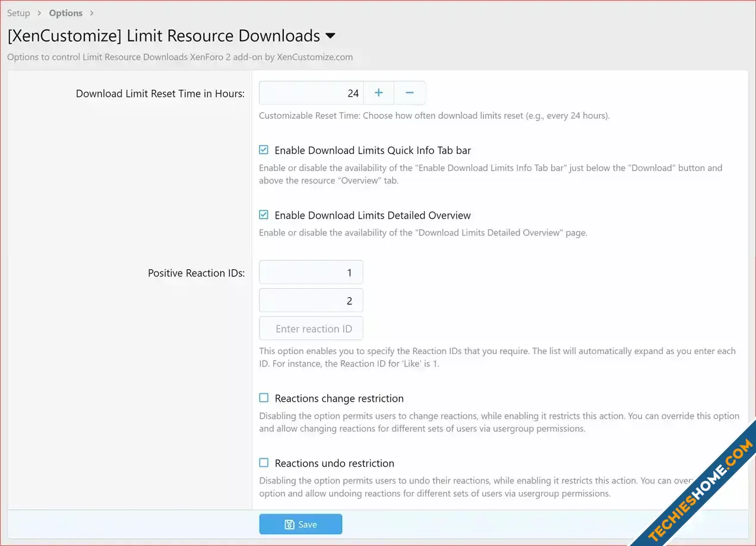This screenshot has height=546, width=756.
Task: Click the hint about Reaction ID for 'Like'
Action: tap(498, 357)
